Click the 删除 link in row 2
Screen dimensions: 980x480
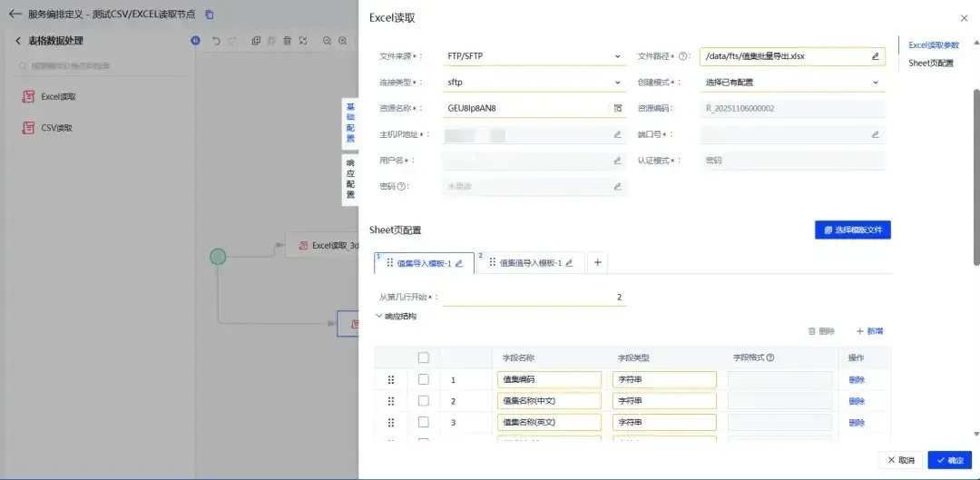[857, 401]
